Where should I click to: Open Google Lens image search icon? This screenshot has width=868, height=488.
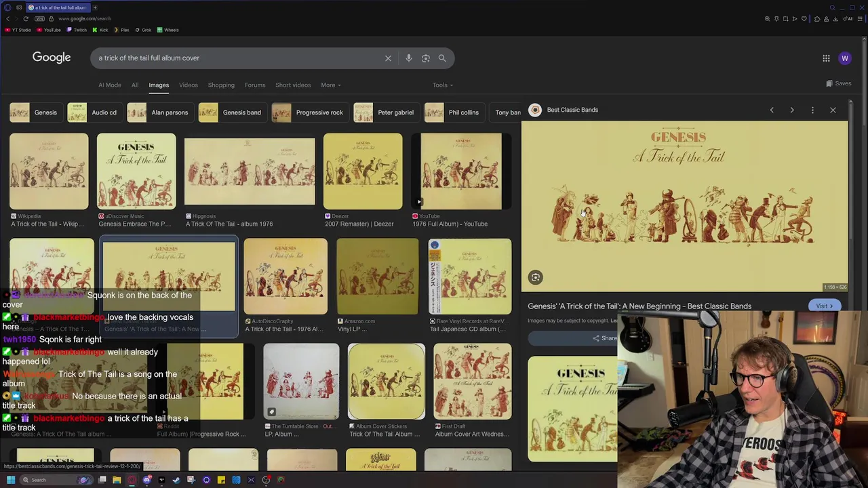[x=425, y=58]
